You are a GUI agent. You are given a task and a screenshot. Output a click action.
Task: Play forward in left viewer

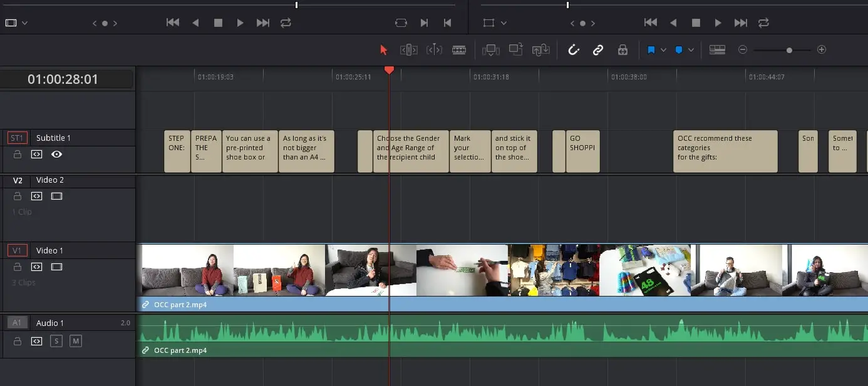point(240,23)
